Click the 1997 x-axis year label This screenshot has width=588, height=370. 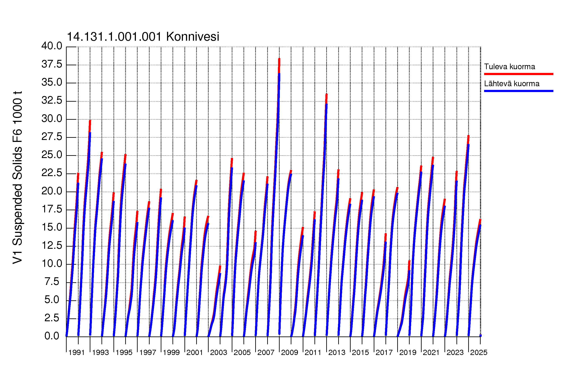pos(147,352)
